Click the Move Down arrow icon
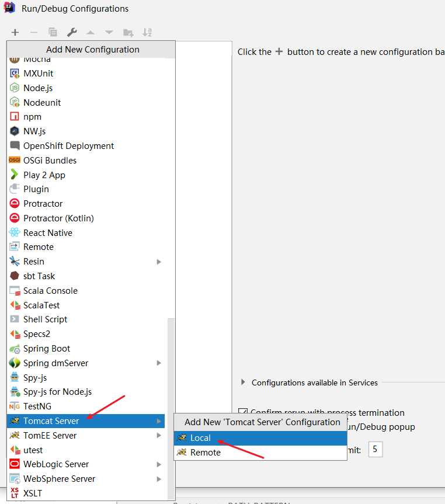This screenshot has width=445, height=504. [x=109, y=32]
